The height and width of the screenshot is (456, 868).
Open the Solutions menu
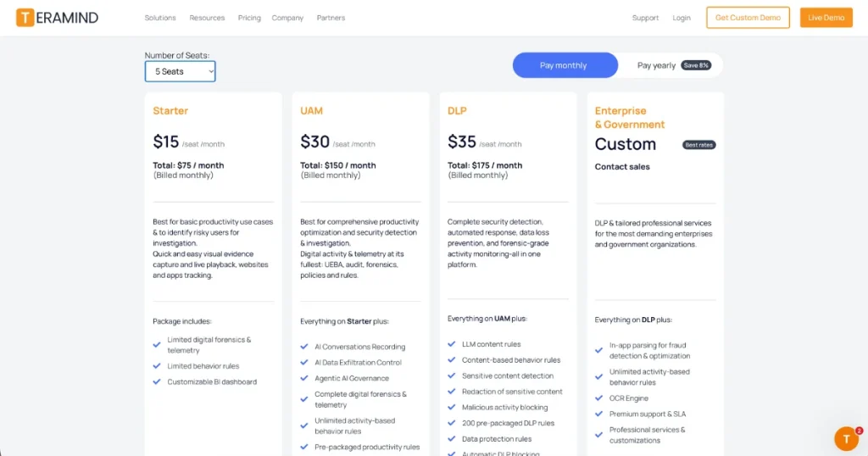(x=160, y=18)
